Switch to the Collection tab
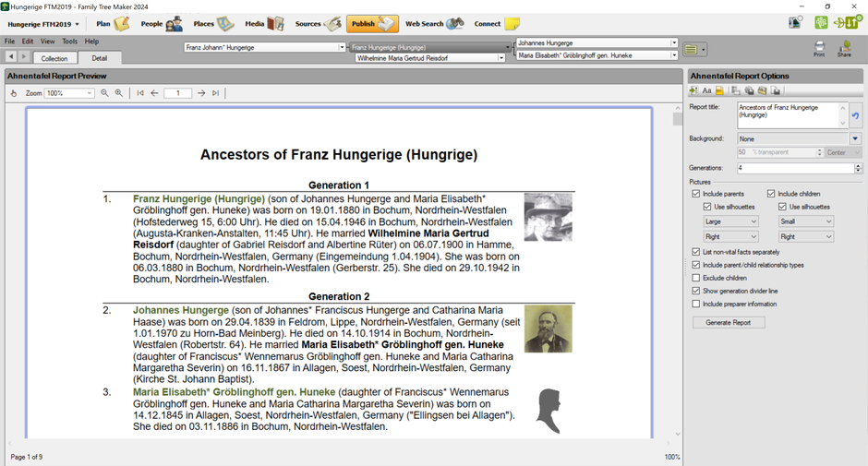 54,58
